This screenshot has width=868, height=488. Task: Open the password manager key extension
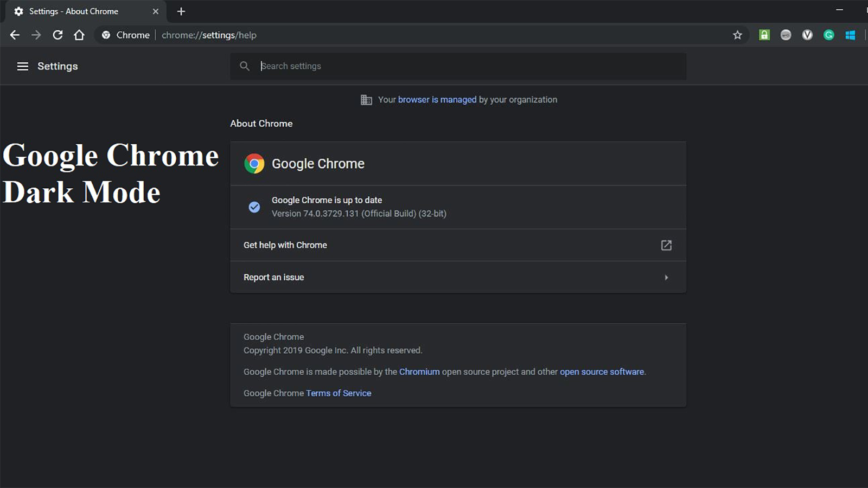[786, 35]
